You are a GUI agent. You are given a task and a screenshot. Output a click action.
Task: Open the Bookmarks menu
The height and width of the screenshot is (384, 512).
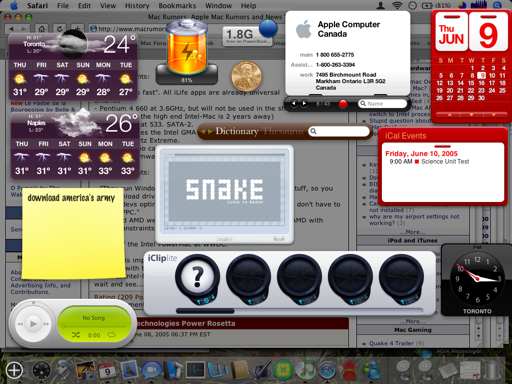pyautogui.click(x=177, y=6)
